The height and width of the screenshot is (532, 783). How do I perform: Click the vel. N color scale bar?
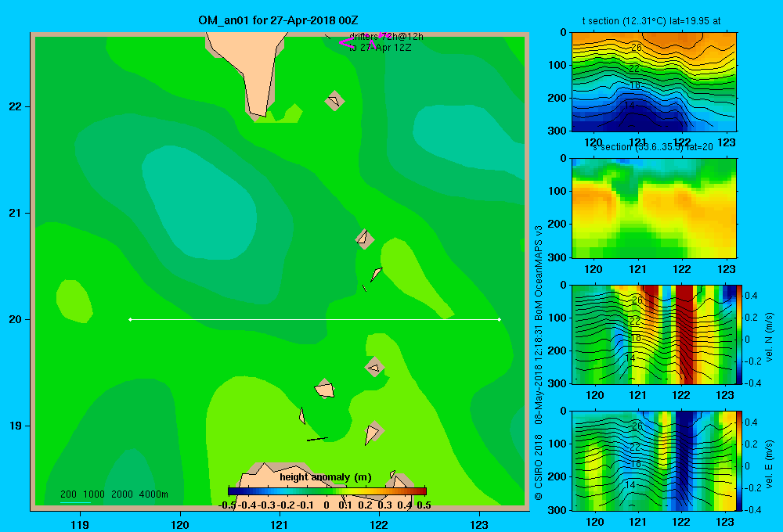click(740, 334)
